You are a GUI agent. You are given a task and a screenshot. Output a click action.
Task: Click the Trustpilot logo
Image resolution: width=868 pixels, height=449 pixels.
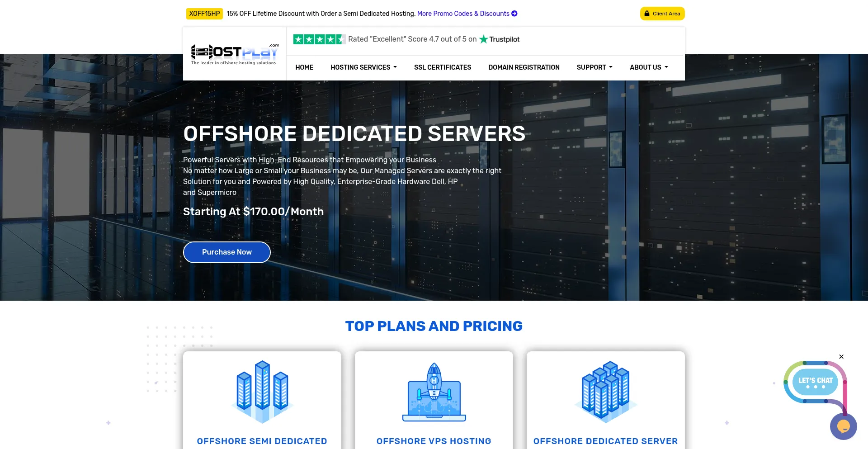point(500,39)
